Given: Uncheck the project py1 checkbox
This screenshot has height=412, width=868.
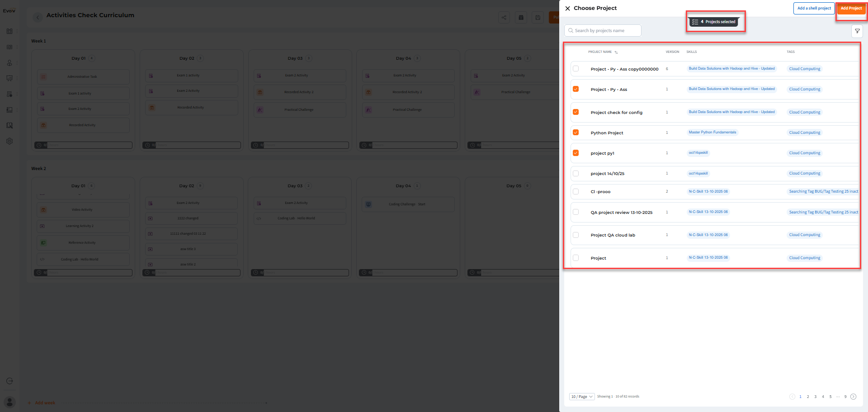Looking at the screenshot, I should point(576,153).
